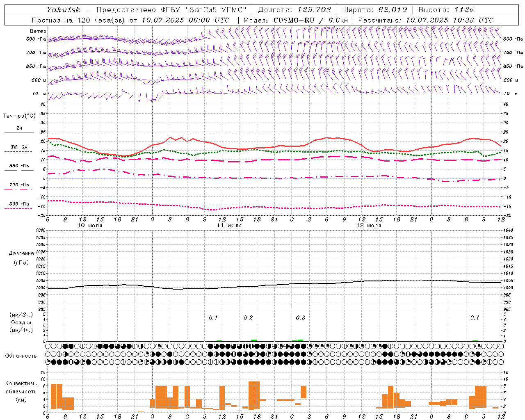Click 'Прогноз на 120 часа(ов)' forecast start text
Viewport: 525px width, 420px height.
point(79,20)
